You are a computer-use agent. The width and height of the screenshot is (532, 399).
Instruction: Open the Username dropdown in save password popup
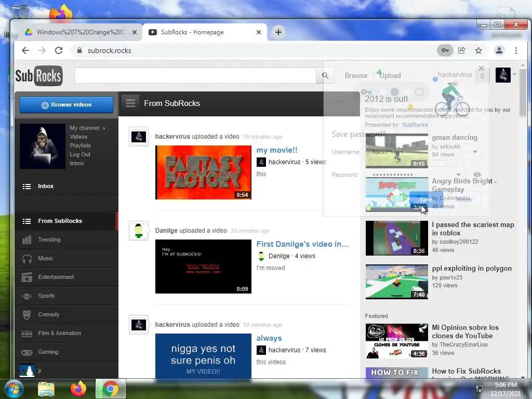click(475, 152)
